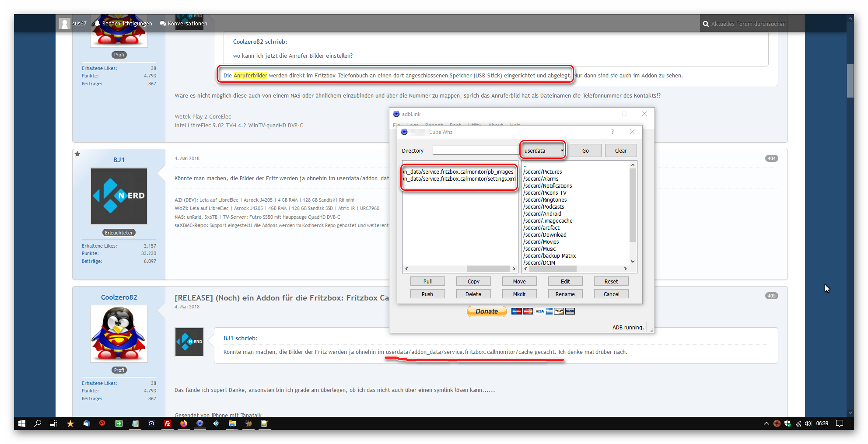Click the post number 404 badge

[771, 158]
